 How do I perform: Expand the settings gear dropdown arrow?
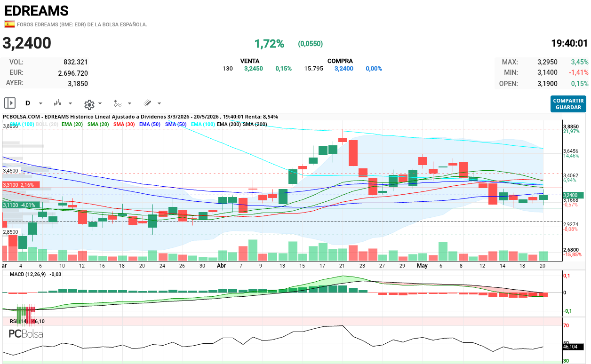point(100,103)
